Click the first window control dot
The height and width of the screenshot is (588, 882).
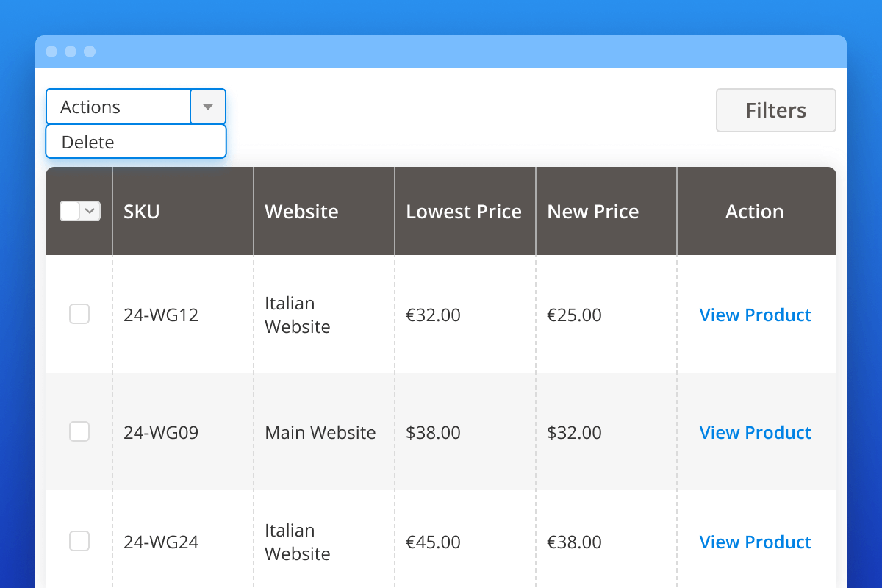point(51,51)
